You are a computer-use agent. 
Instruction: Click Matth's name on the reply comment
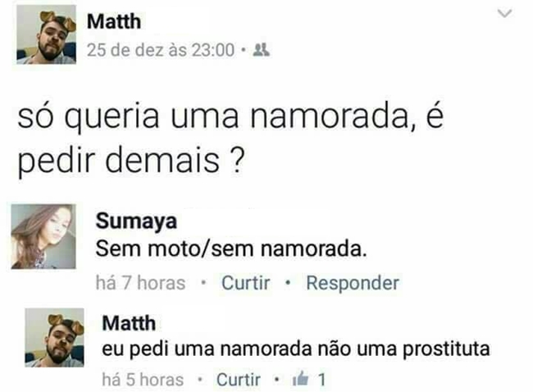click(129, 322)
